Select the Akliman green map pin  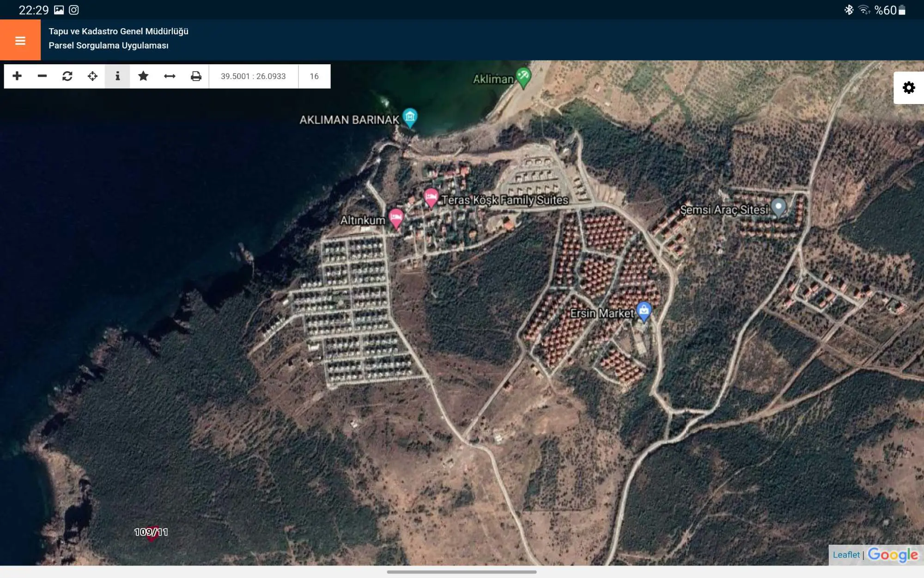coord(523,77)
